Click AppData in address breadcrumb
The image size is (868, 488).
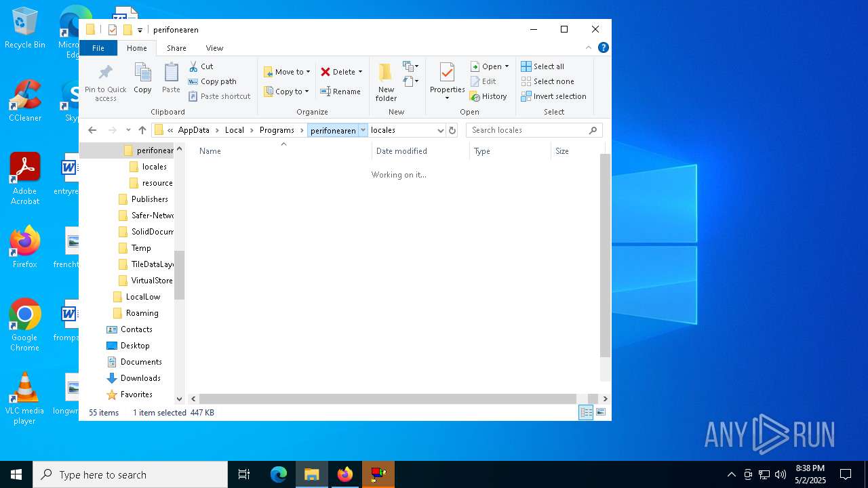click(x=194, y=130)
